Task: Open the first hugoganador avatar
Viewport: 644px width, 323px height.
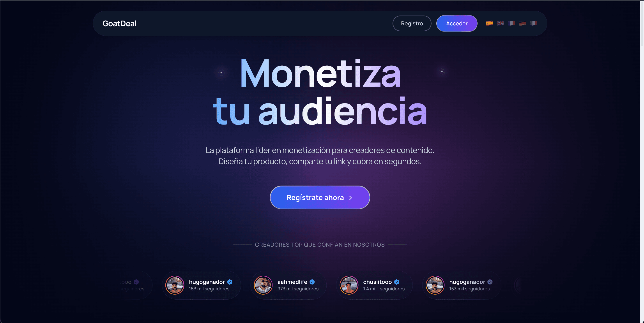Action: point(175,285)
